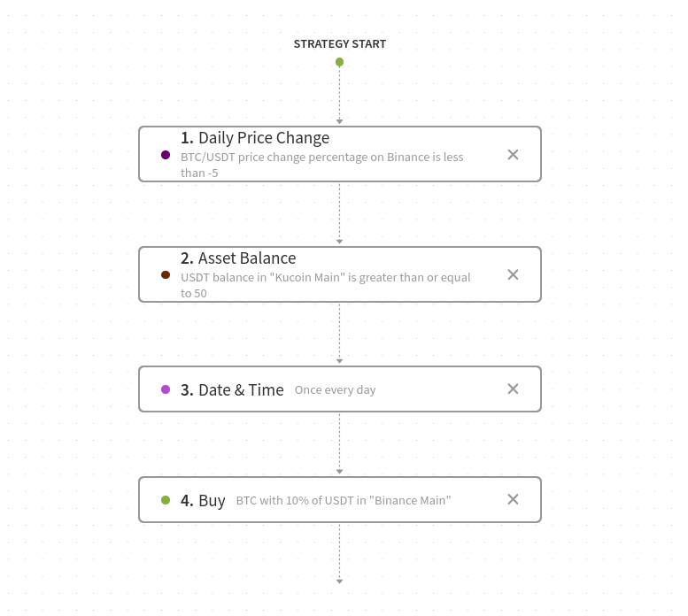The height and width of the screenshot is (616, 688).
Task: Click the Strategy Start label
Action: tap(339, 44)
